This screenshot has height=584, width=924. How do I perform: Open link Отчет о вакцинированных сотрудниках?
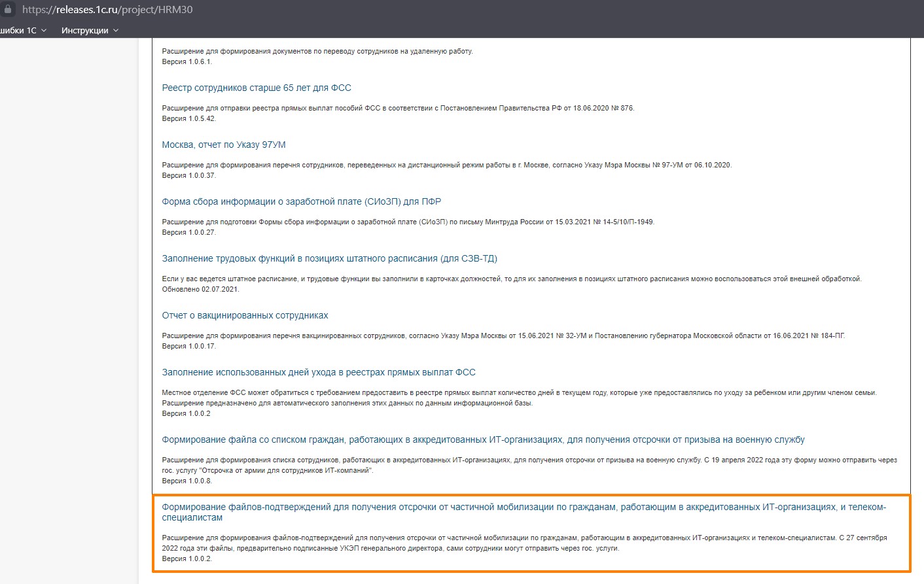(245, 315)
